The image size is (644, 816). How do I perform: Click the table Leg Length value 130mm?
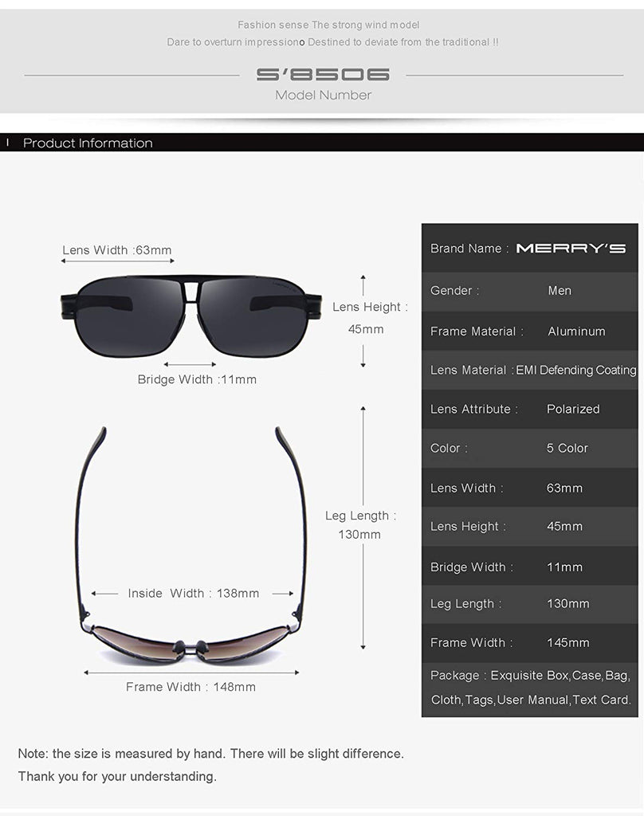[568, 604]
